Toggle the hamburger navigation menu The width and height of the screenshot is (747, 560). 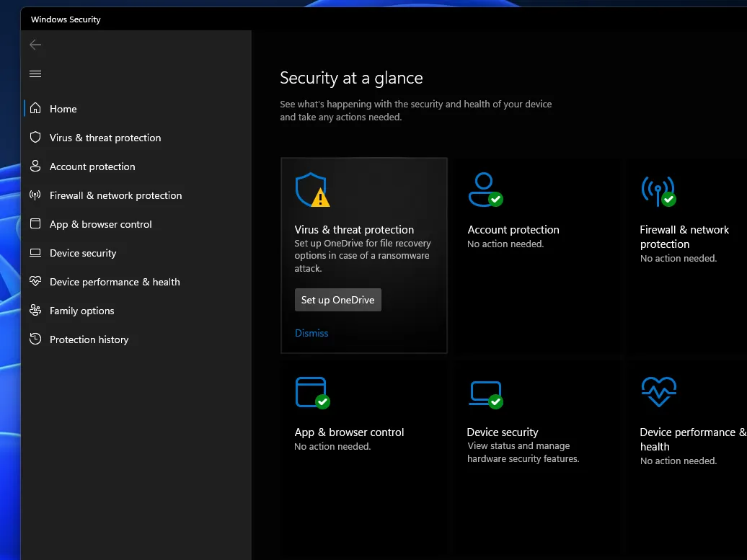coord(35,74)
